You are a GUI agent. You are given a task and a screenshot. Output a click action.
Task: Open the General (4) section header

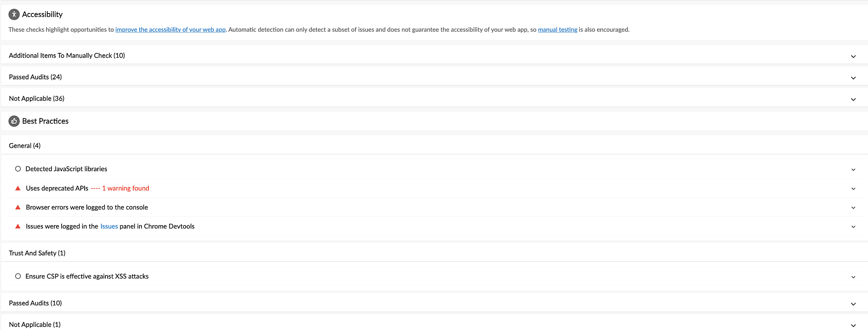pos(25,146)
